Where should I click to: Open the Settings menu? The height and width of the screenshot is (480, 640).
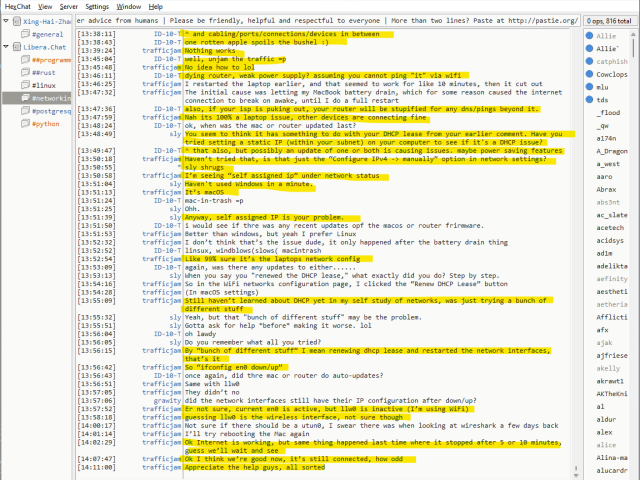click(97, 7)
